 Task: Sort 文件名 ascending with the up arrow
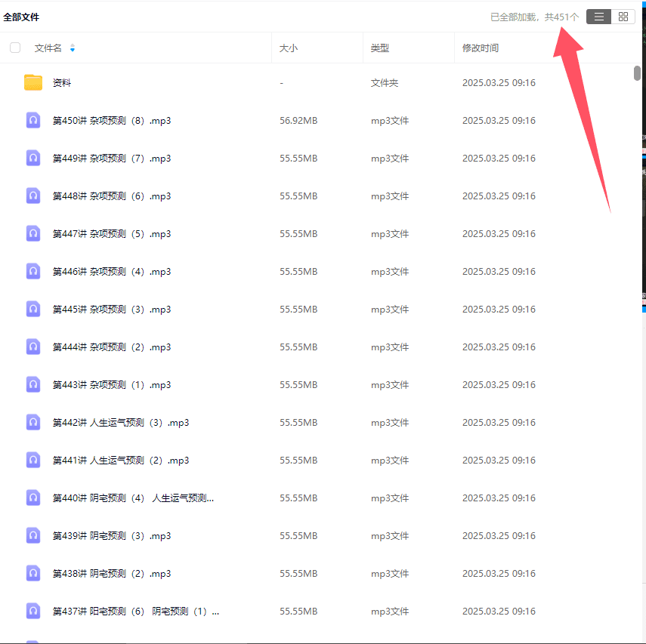coord(72,45)
